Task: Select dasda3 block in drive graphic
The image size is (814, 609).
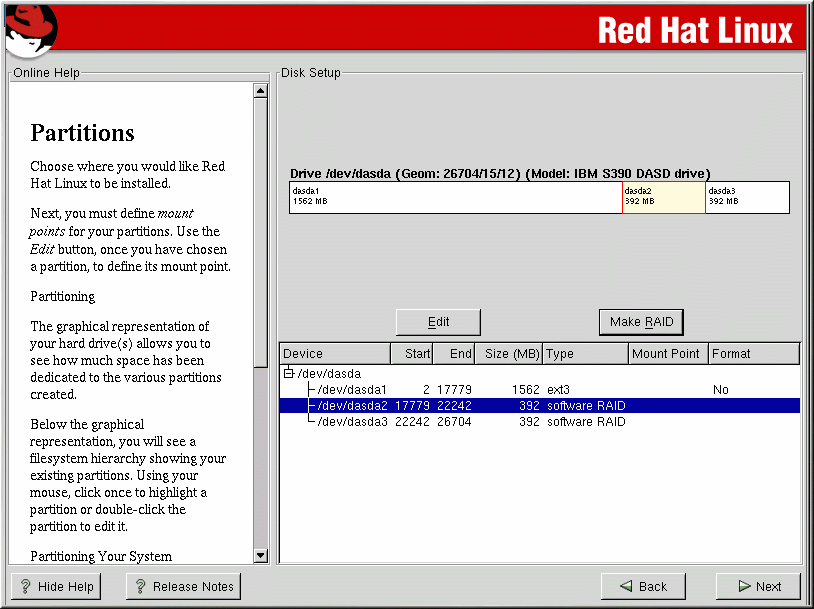Action: pyautogui.click(x=747, y=197)
